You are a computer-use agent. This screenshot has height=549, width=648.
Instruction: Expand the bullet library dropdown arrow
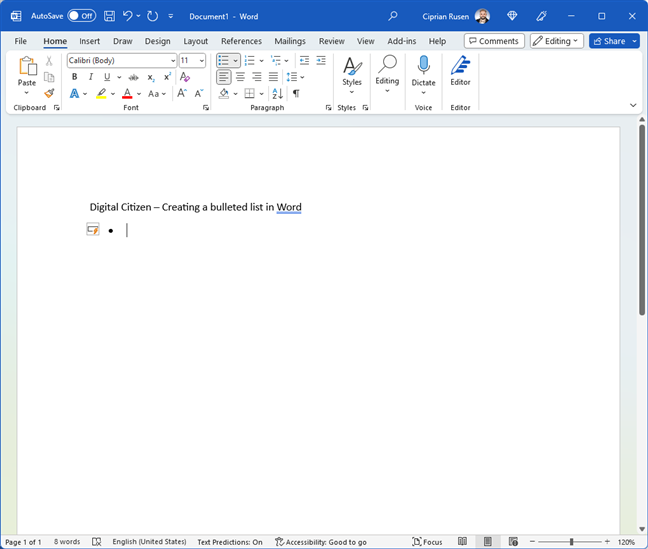[235, 61]
